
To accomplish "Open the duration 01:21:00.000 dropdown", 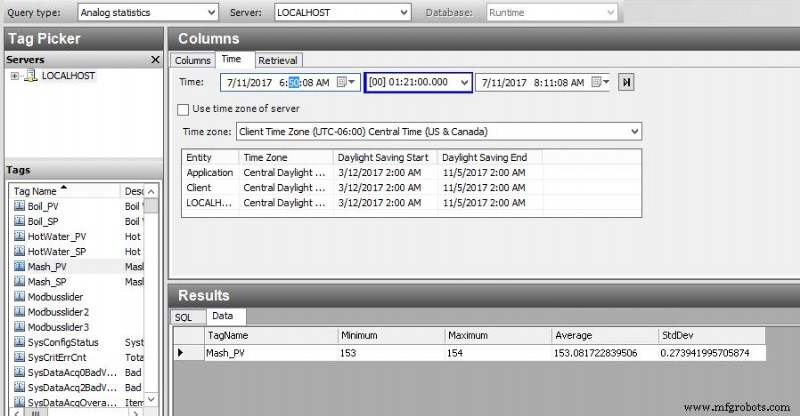I will click(464, 82).
